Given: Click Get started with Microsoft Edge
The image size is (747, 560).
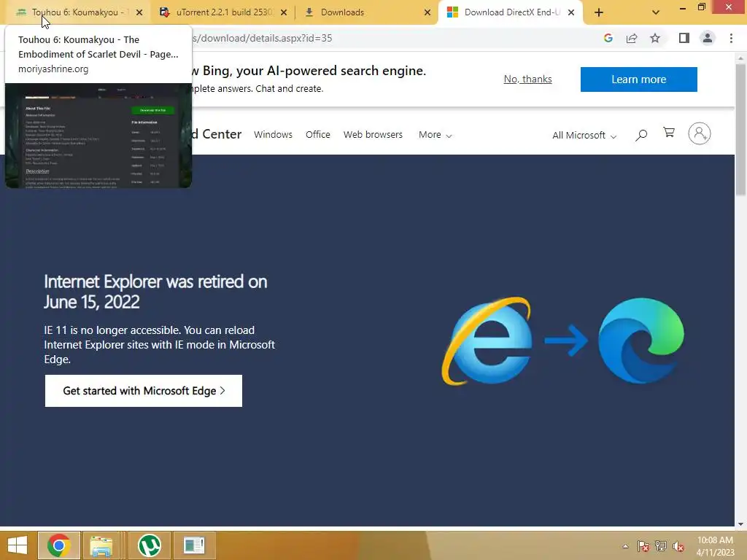Looking at the screenshot, I should click(x=144, y=391).
